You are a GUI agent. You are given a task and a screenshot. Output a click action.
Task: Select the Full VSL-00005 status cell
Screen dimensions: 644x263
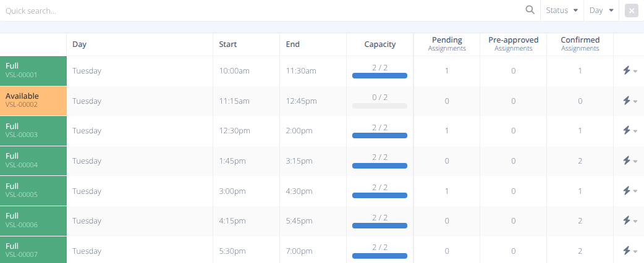coord(33,191)
